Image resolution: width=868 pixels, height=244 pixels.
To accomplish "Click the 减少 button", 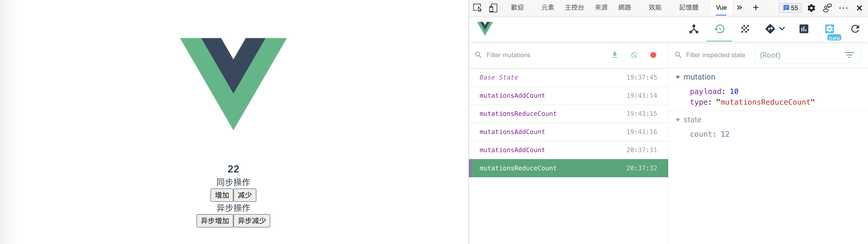I will pos(245,195).
